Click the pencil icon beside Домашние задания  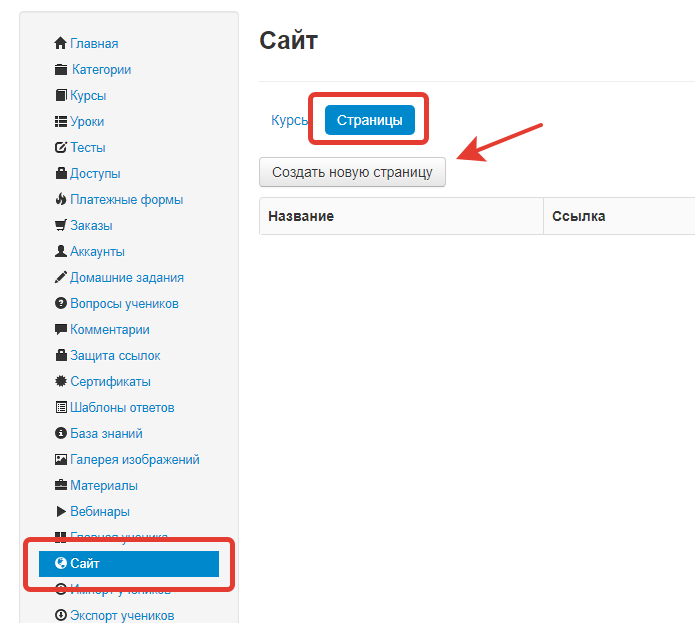(x=61, y=277)
